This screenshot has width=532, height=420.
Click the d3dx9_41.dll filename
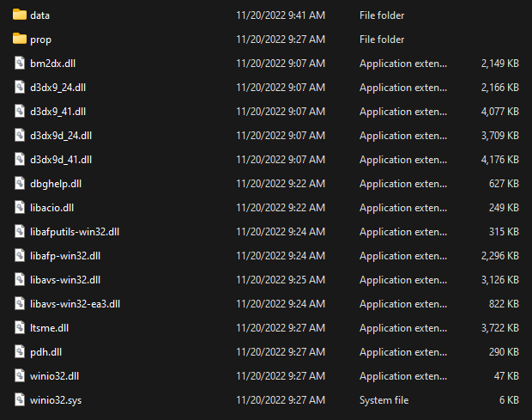[x=57, y=112]
